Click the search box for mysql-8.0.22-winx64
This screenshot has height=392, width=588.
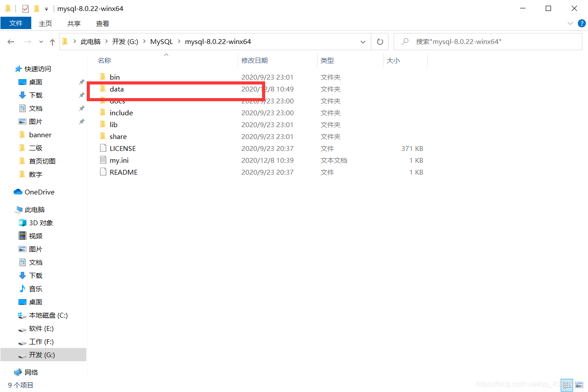(488, 42)
